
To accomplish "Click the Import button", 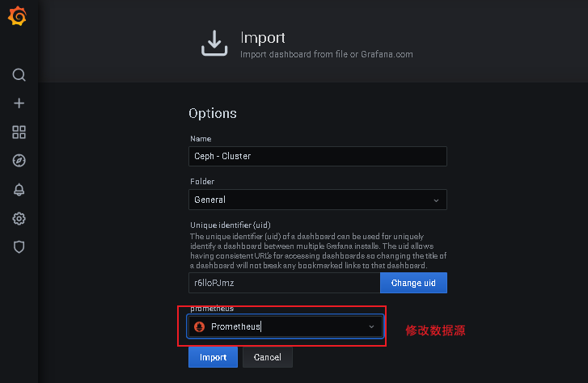I will (213, 357).
